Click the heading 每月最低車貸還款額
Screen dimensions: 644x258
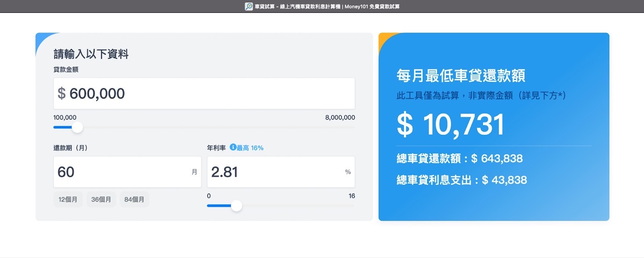tap(461, 76)
